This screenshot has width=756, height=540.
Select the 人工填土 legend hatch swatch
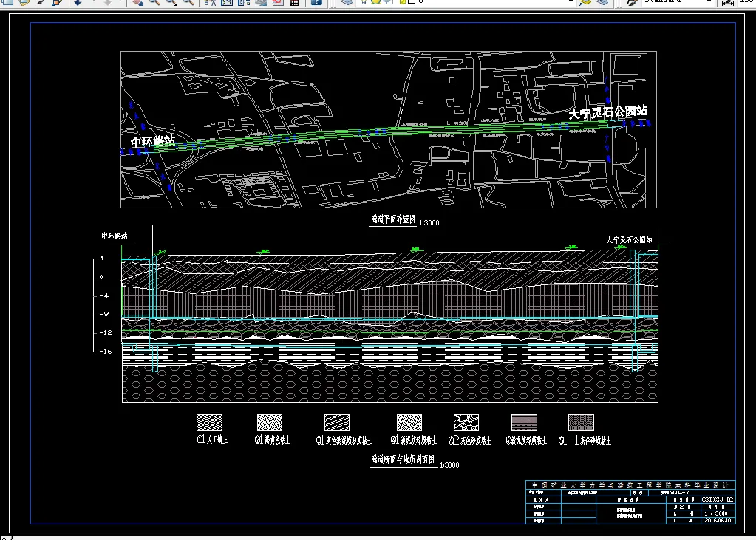210,423
